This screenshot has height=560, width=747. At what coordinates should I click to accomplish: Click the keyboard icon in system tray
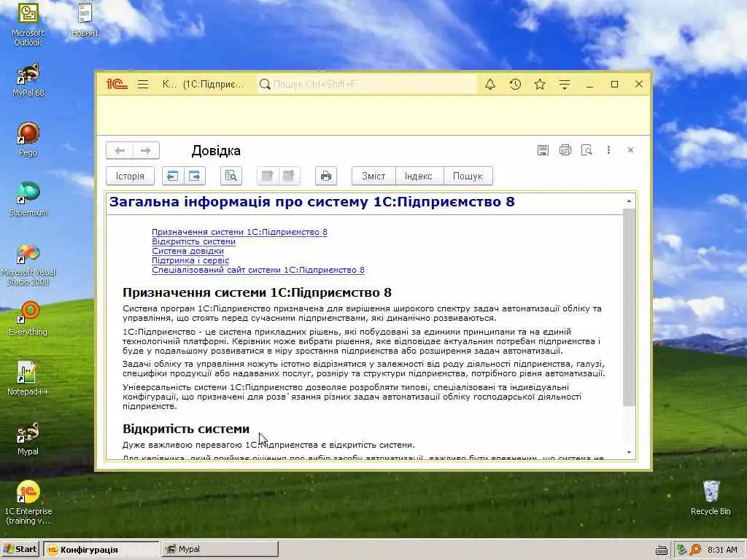(x=661, y=550)
